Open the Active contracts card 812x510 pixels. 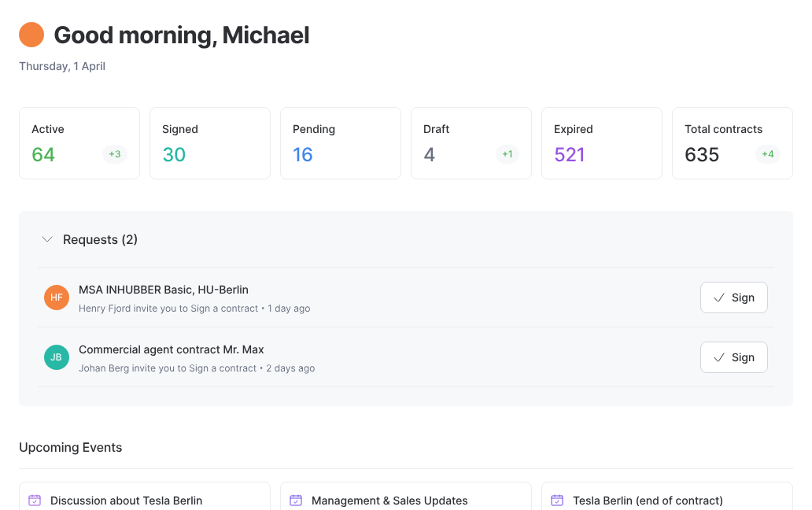pyautogui.click(x=79, y=142)
